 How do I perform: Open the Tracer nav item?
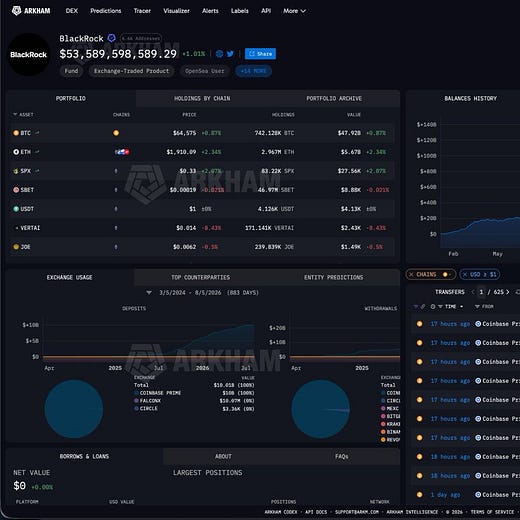pos(142,11)
